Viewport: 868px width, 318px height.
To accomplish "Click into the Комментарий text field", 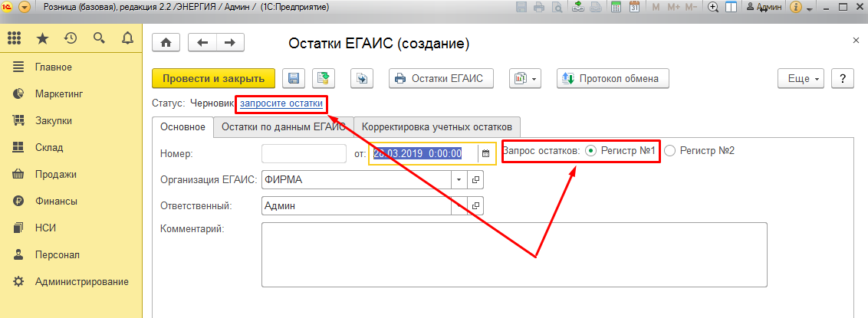I will (515, 255).
